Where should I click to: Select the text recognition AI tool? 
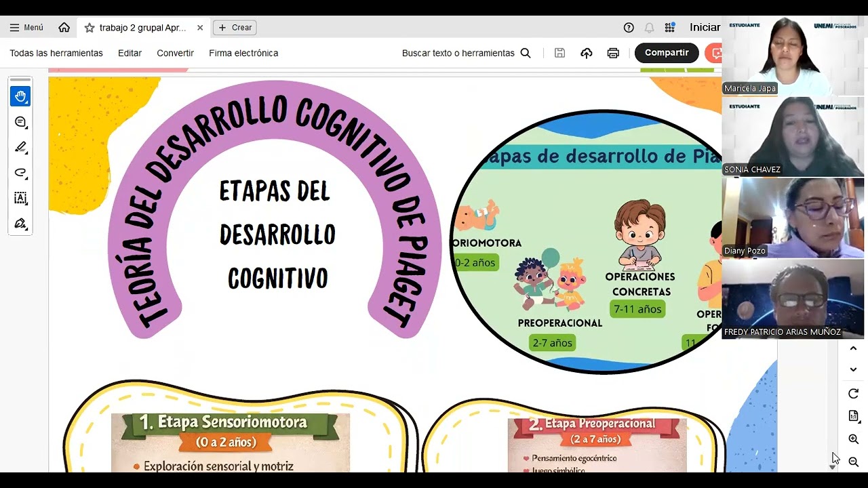coord(20,198)
